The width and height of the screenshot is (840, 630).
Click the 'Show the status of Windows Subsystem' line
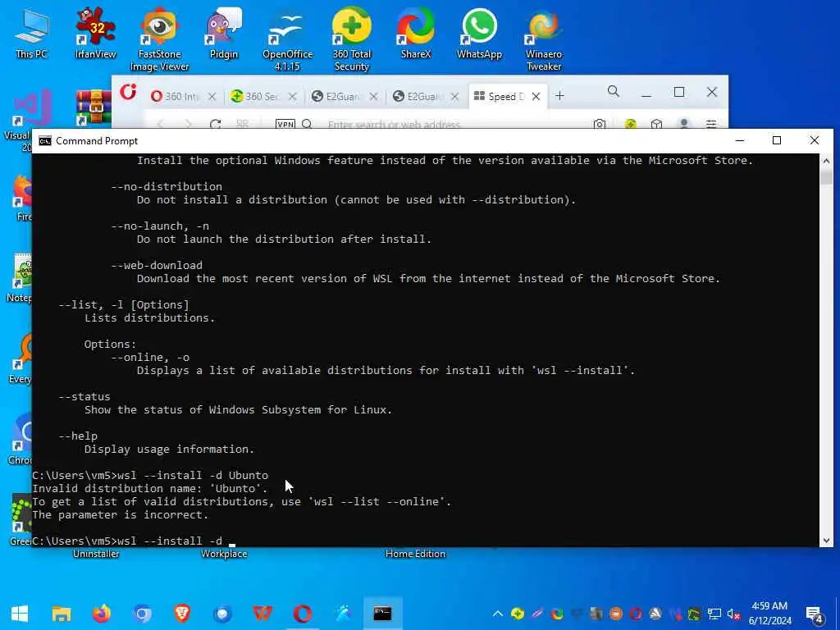(238, 410)
